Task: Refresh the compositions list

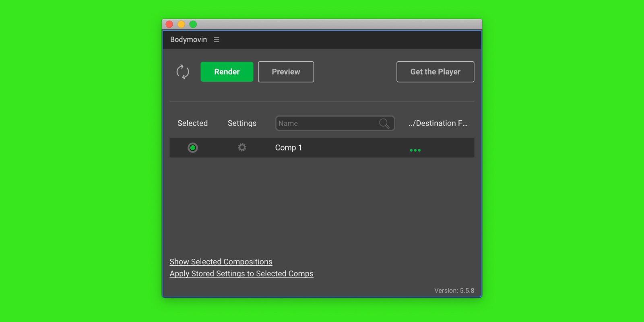Action: (183, 72)
